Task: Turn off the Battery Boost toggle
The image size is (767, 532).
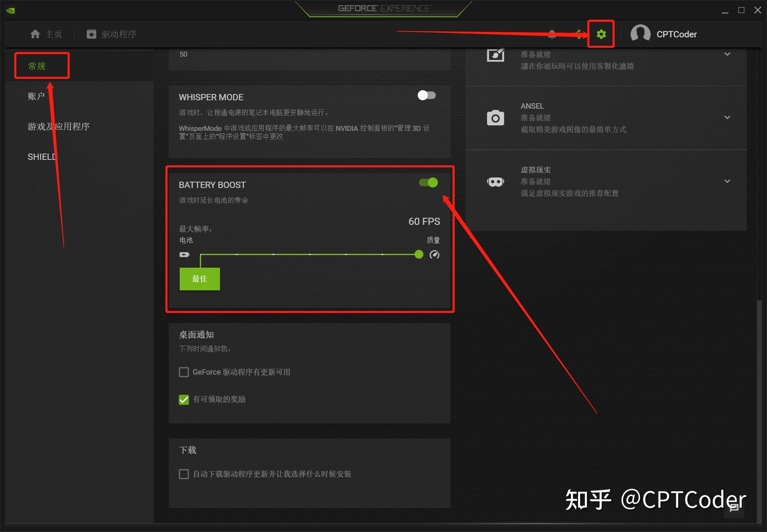Action: point(428,183)
